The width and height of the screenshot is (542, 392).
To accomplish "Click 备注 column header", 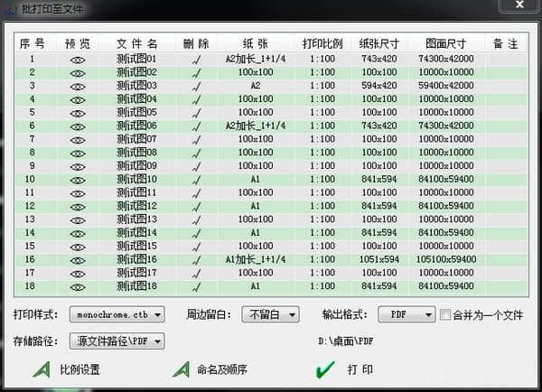I will pyautogui.click(x=506, y=43).
